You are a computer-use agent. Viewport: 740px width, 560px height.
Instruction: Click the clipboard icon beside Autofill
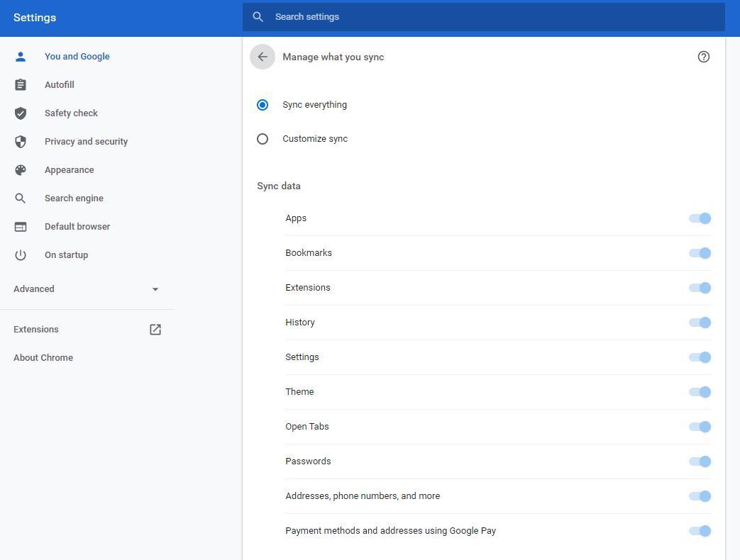[x=21, y=85]
